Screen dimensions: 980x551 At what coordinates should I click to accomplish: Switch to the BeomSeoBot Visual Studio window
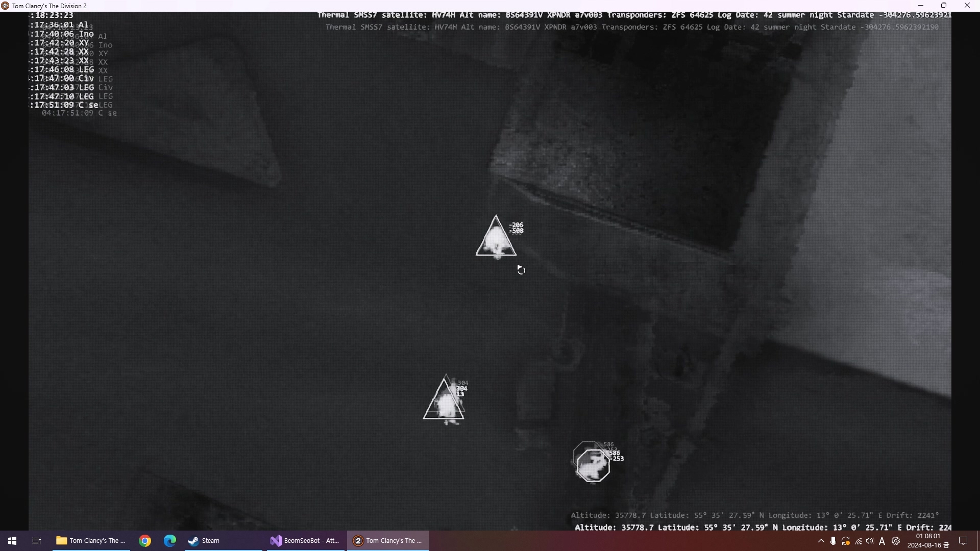[305, 541]
